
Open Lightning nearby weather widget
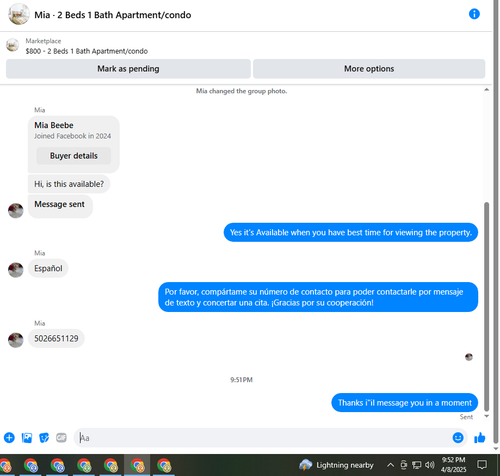pos(336,465)
